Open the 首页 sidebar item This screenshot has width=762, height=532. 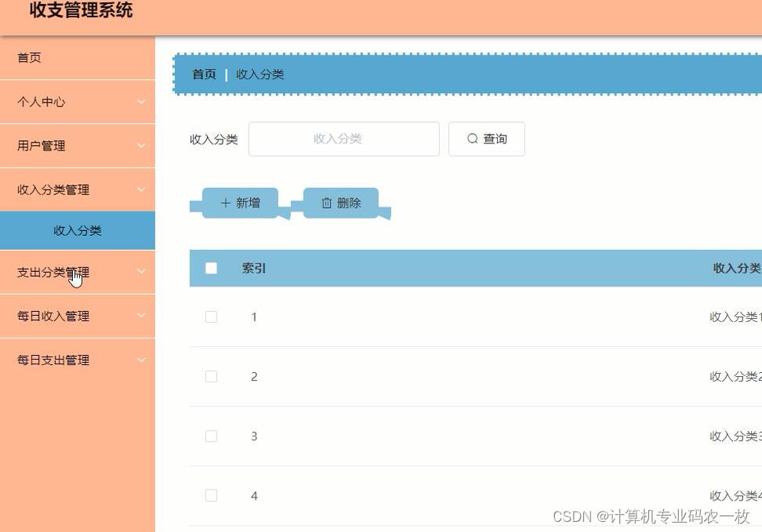pos(29,58)
